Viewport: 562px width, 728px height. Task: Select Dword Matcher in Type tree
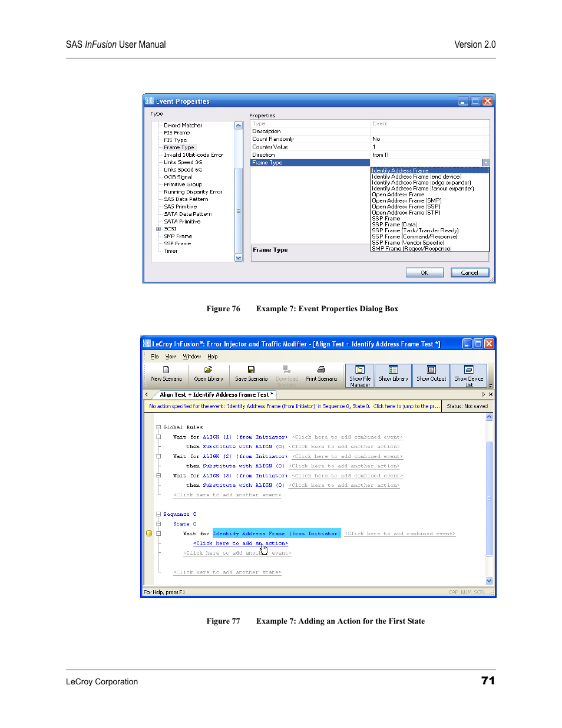pyautogui.click(x=183, y=125)
